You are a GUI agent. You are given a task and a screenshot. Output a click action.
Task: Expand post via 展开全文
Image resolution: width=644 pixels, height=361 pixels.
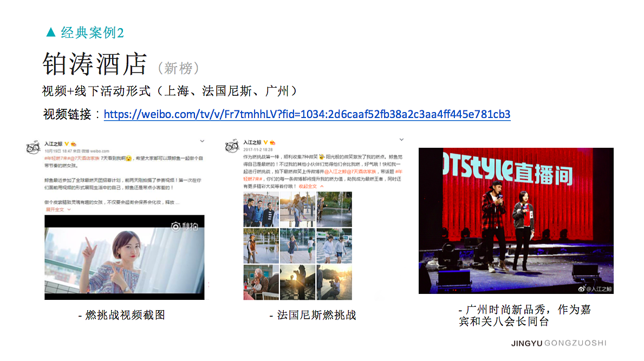click(x=58, y=209)
